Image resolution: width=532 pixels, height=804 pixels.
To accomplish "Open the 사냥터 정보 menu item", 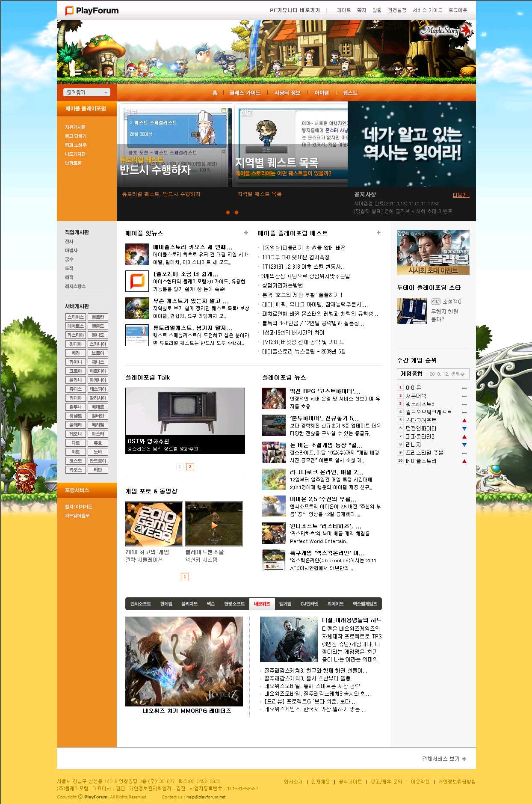I will [287, 93].
